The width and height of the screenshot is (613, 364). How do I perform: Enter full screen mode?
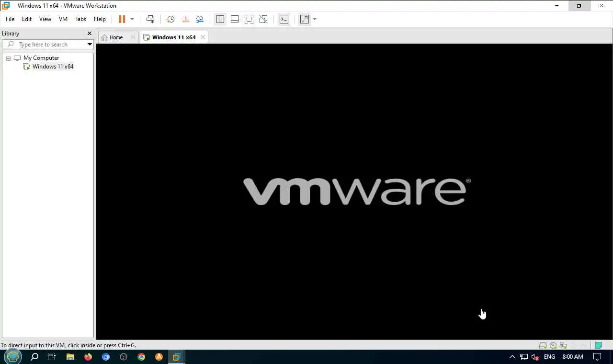[x=249, y=19]
